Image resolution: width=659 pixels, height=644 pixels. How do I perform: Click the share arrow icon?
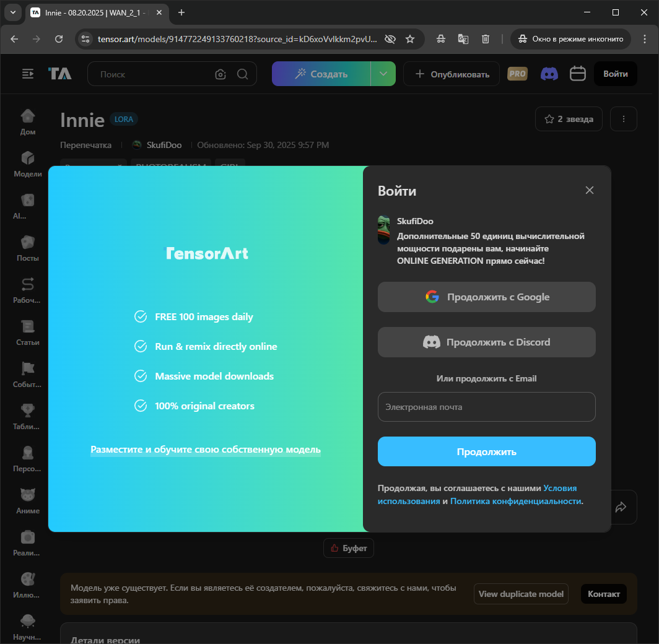621,507
